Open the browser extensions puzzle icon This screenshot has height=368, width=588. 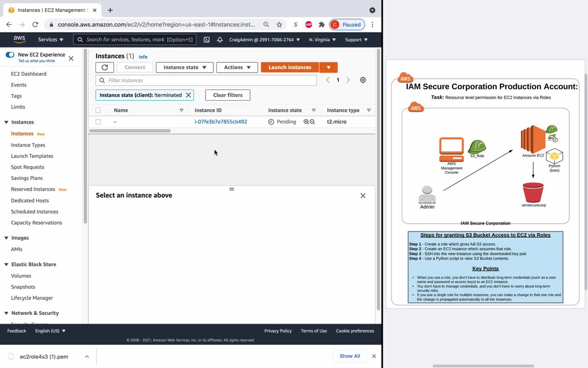click(x=322, y=25)
